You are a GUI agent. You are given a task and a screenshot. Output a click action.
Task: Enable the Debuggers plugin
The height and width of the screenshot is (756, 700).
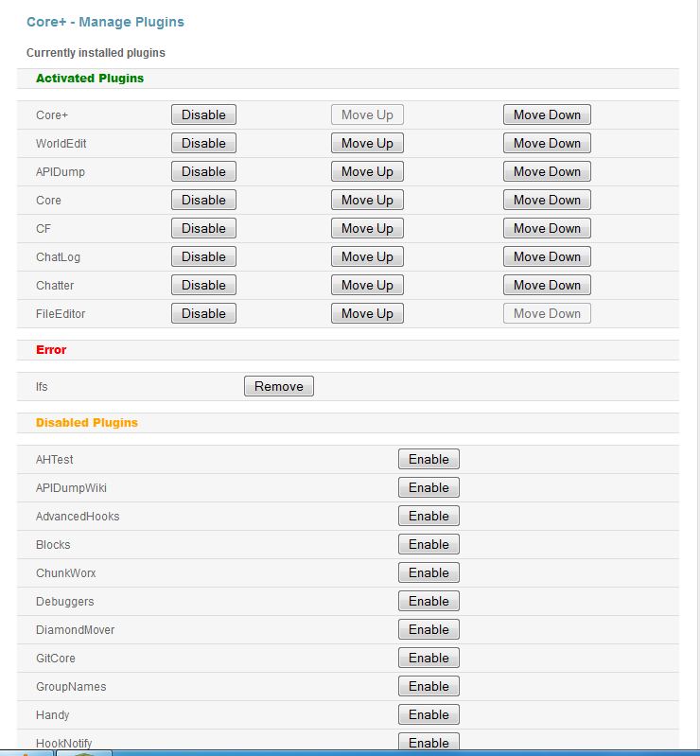coord(429,601)
